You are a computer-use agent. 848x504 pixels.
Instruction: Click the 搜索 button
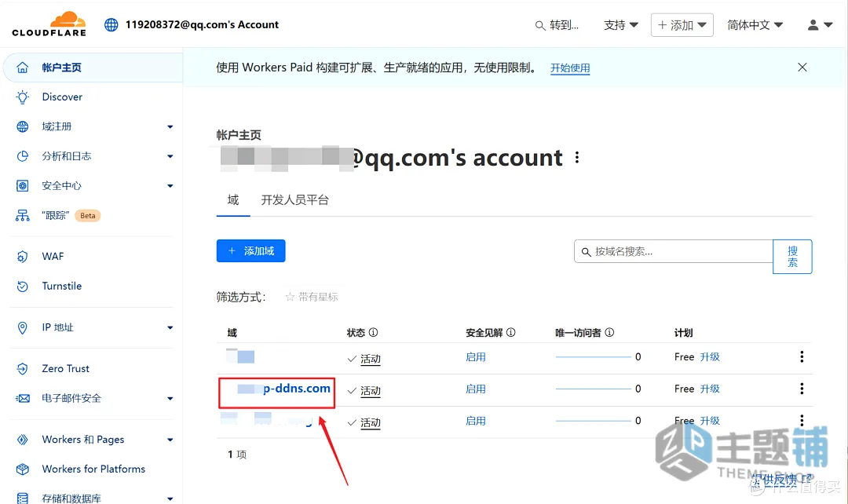pos(792,257)
